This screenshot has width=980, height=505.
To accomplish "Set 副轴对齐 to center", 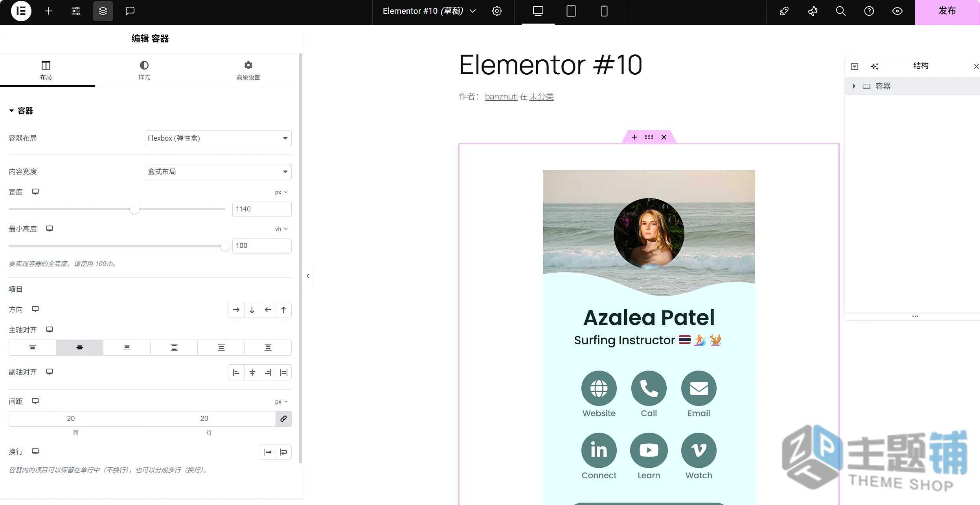I will (252, 373).
